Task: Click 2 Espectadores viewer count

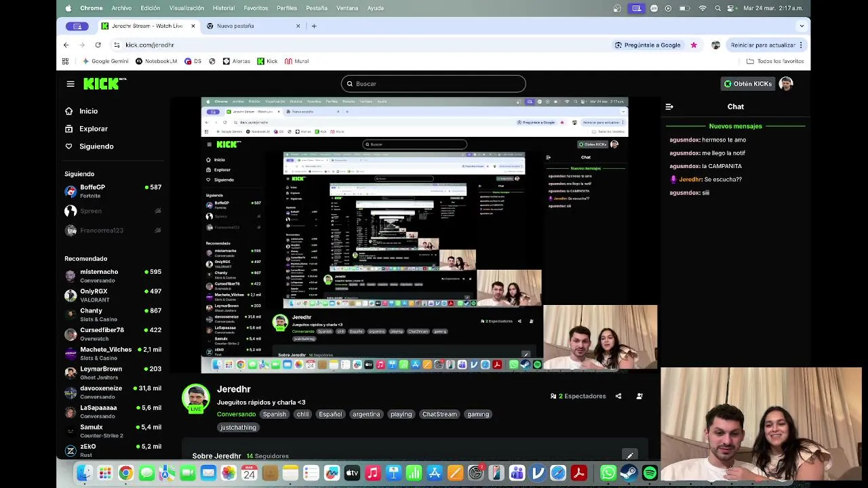Action: (x=578, y=396)
